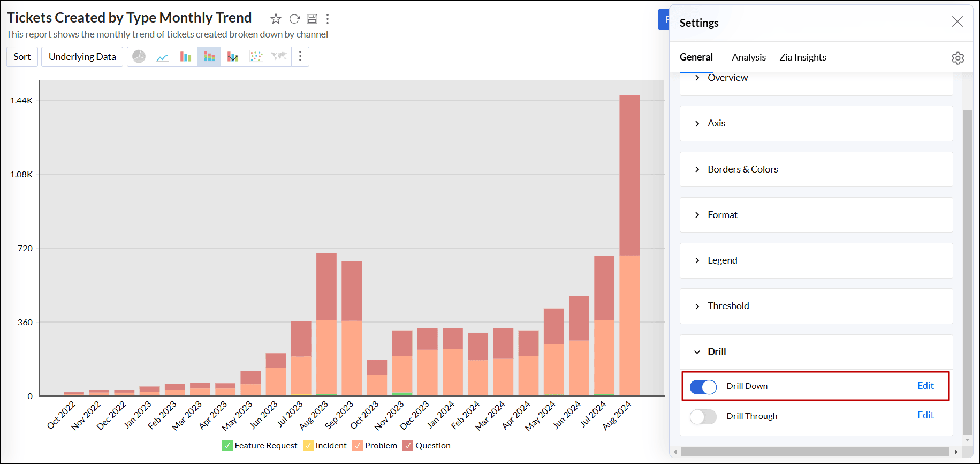
Task: Mark report as favorite with star icon
Action: (x=276, y=19)
